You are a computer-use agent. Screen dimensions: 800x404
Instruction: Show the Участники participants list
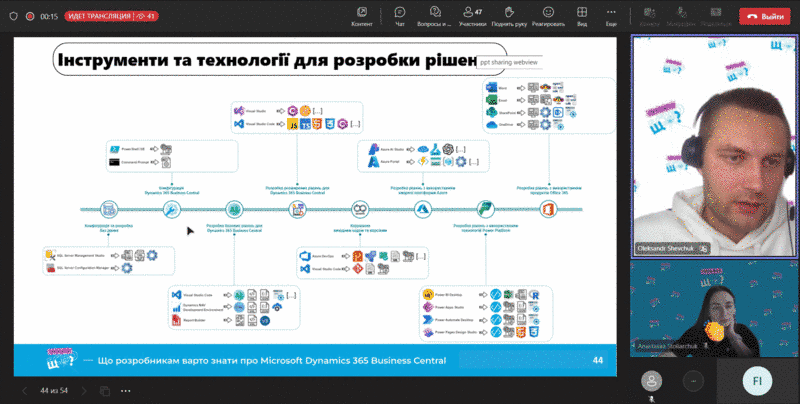pyautogui.click(x=475, y=16)
